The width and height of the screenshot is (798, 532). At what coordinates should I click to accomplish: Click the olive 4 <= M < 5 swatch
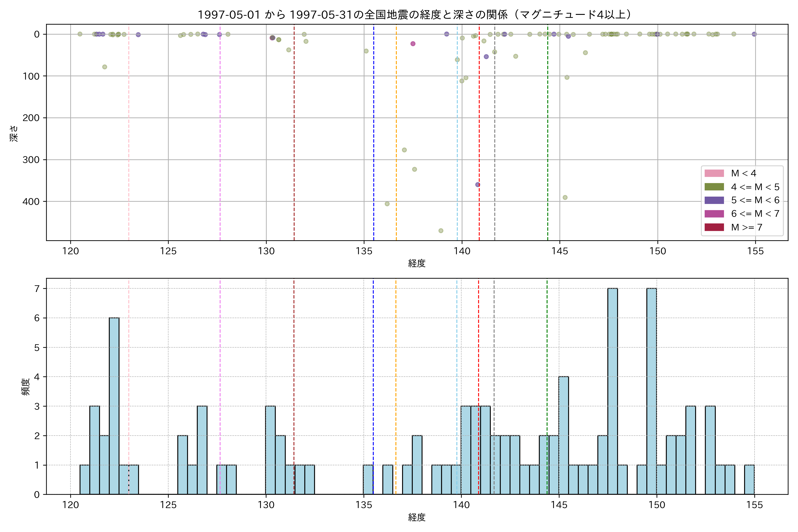tap(714, 187)
